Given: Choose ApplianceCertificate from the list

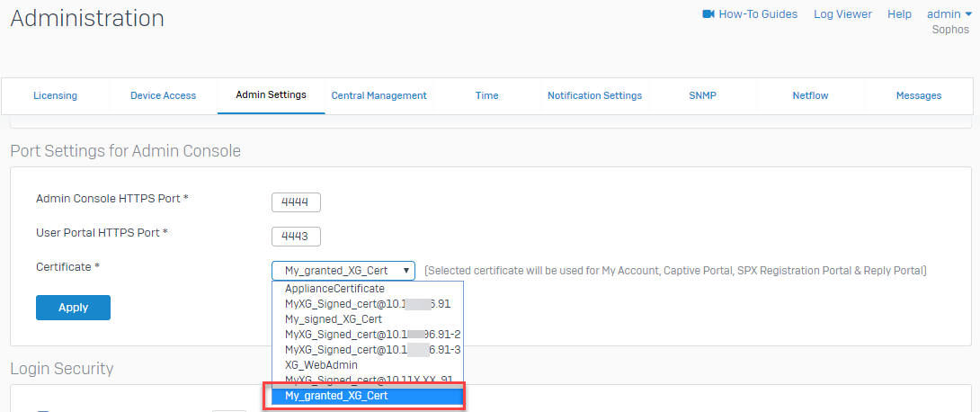Looking at the screenshot, I should [x=334, y=289].
